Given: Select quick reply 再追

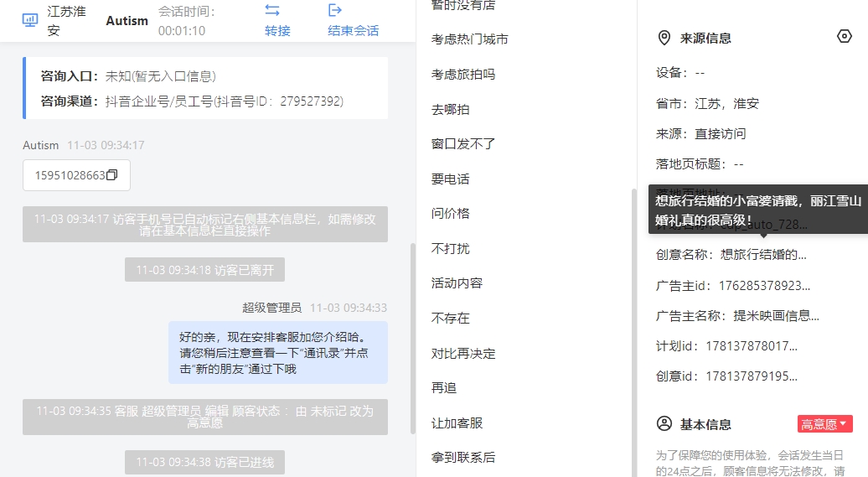Looking at the screenshot, I should click(x=444, y=388).
